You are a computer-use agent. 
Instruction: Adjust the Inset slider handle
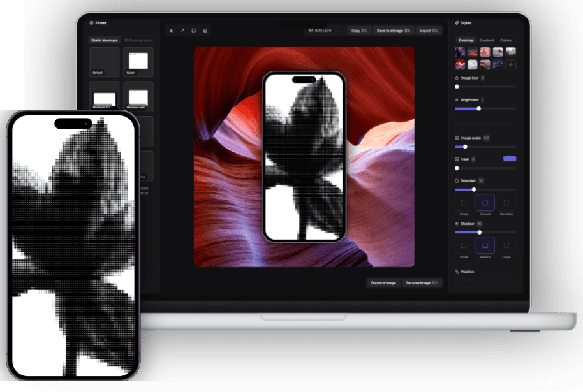coord(457,168)
